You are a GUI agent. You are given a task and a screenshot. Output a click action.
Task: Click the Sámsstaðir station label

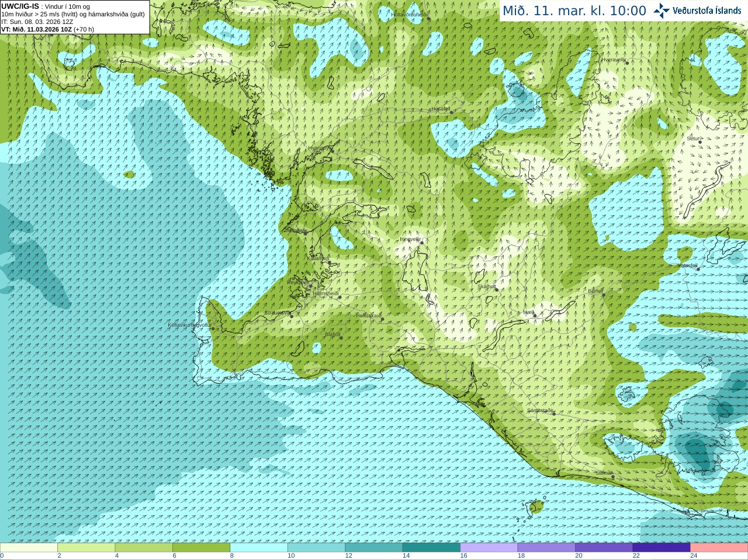(539, 410)
